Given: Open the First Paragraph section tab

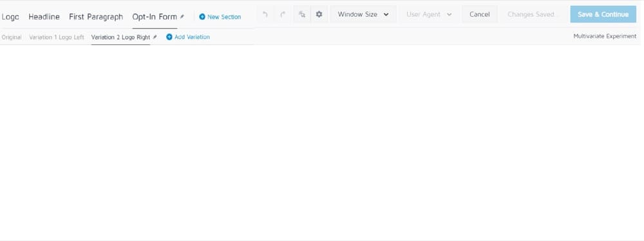Looking at the screenshot, I should click(96, 17).
